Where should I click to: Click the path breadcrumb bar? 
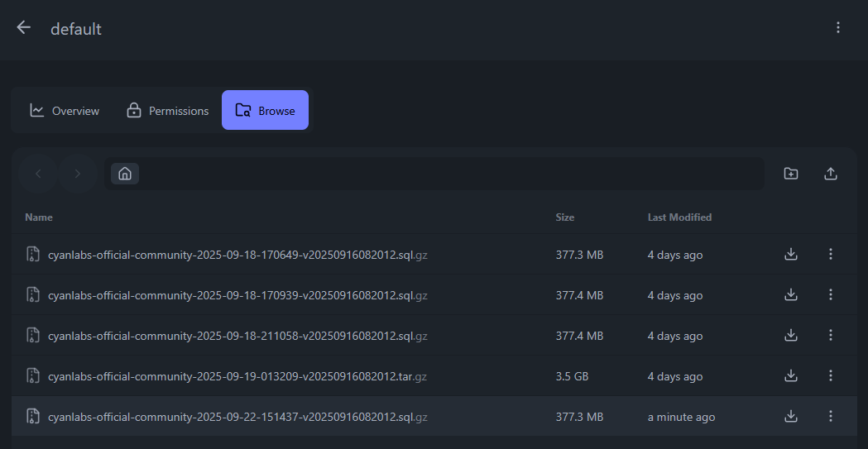click(434, 174)
